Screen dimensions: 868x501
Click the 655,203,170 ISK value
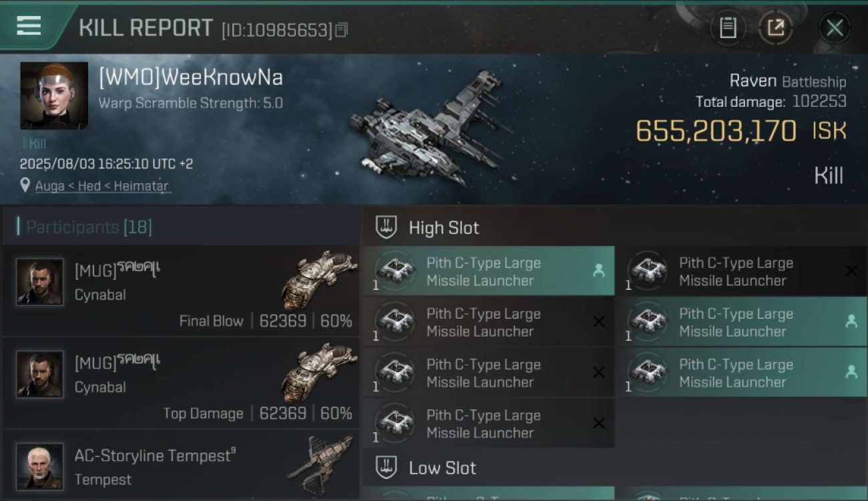point(740,131)
